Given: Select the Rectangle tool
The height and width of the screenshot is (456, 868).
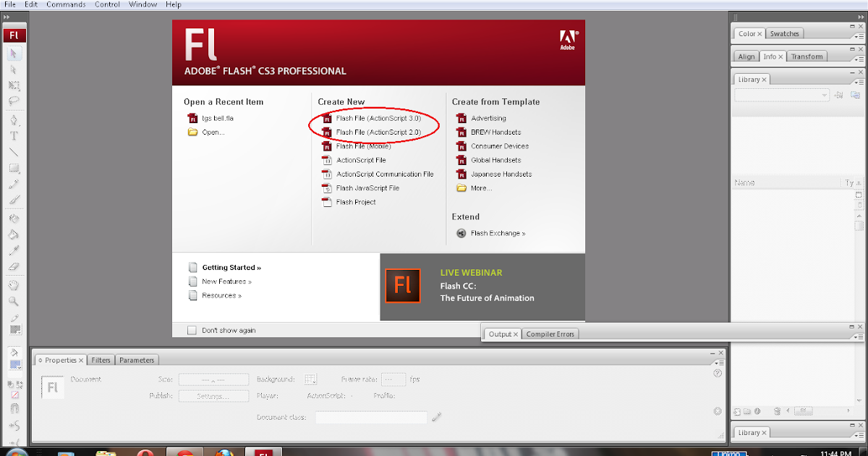Looking at the screenshot, I should 14,168.
